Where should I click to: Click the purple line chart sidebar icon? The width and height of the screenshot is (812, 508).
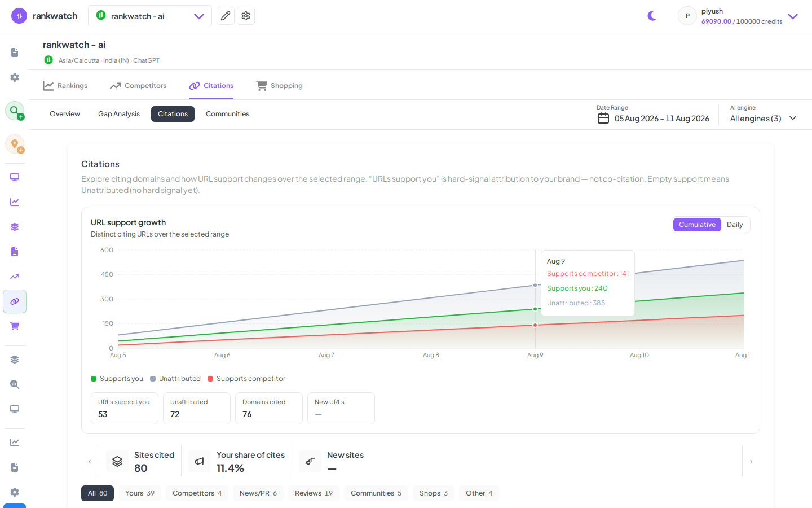click(15, 202)
